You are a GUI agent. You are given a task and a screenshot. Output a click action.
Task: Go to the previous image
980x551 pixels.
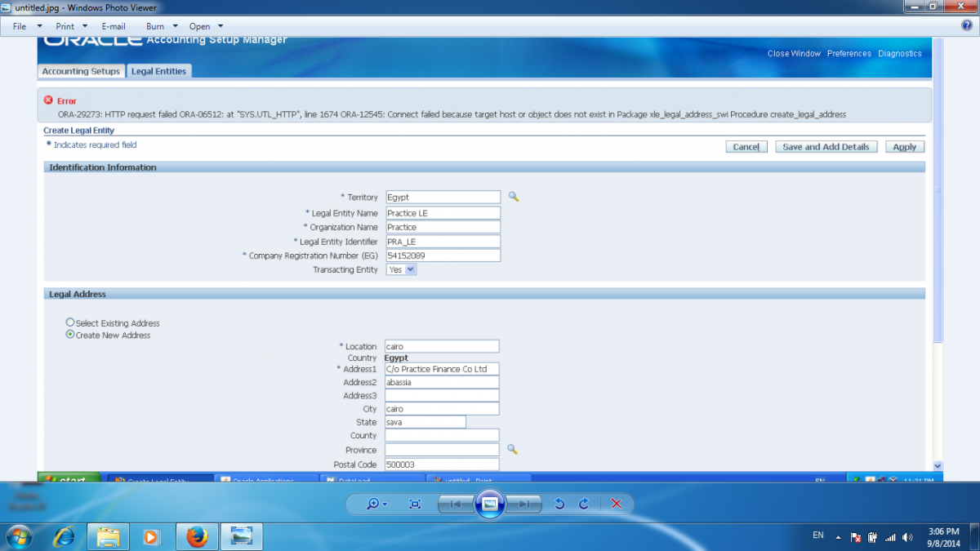coord(453,504)
